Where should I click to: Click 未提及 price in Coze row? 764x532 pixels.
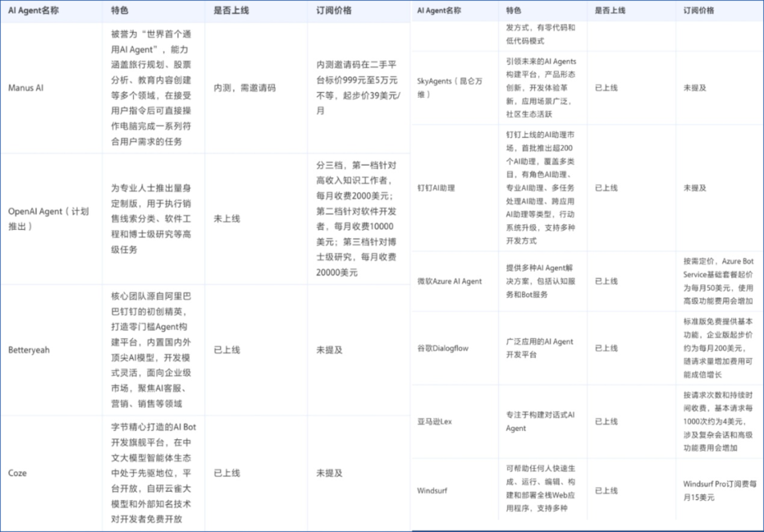[330, 473]
